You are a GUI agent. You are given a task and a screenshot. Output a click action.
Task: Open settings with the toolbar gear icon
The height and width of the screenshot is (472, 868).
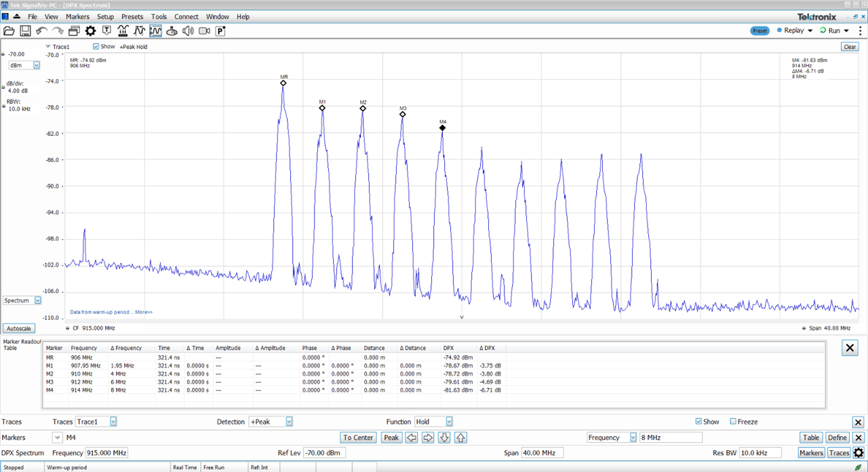(x=90, y=31)
